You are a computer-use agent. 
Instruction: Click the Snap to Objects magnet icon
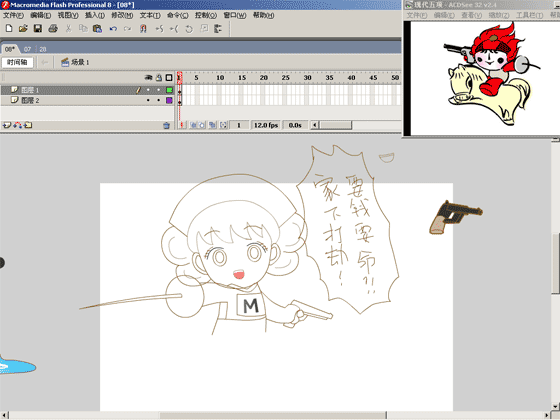[x=143, y=29]
